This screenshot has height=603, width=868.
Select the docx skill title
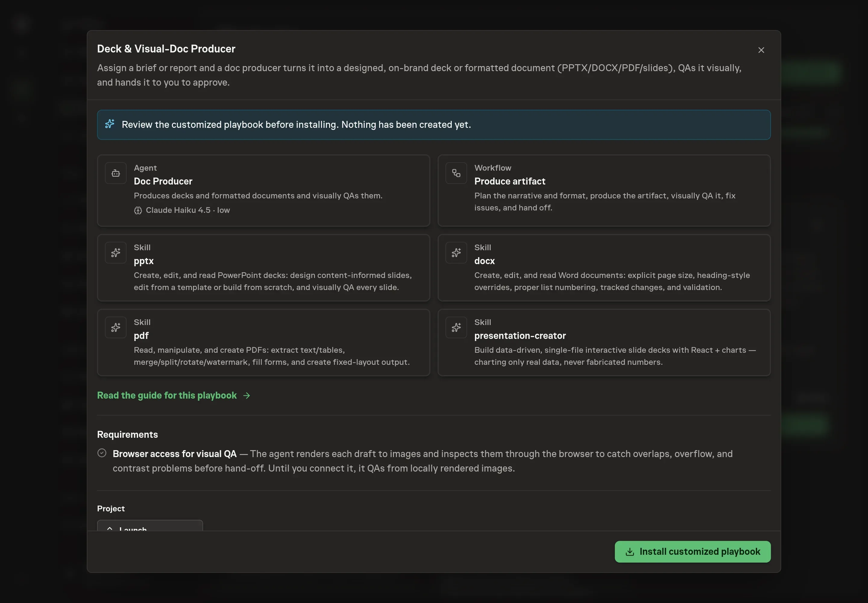click(x=484, y=261)
